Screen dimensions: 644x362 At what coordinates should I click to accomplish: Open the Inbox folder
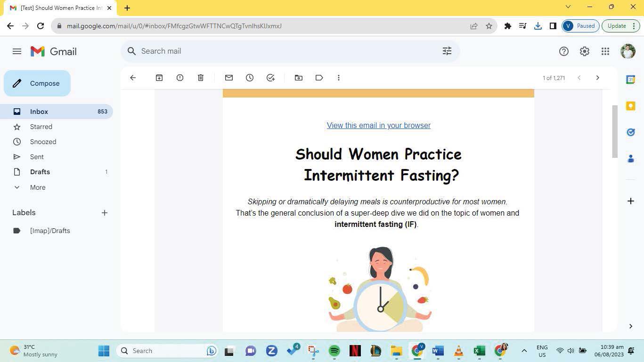tap(57, 112)
